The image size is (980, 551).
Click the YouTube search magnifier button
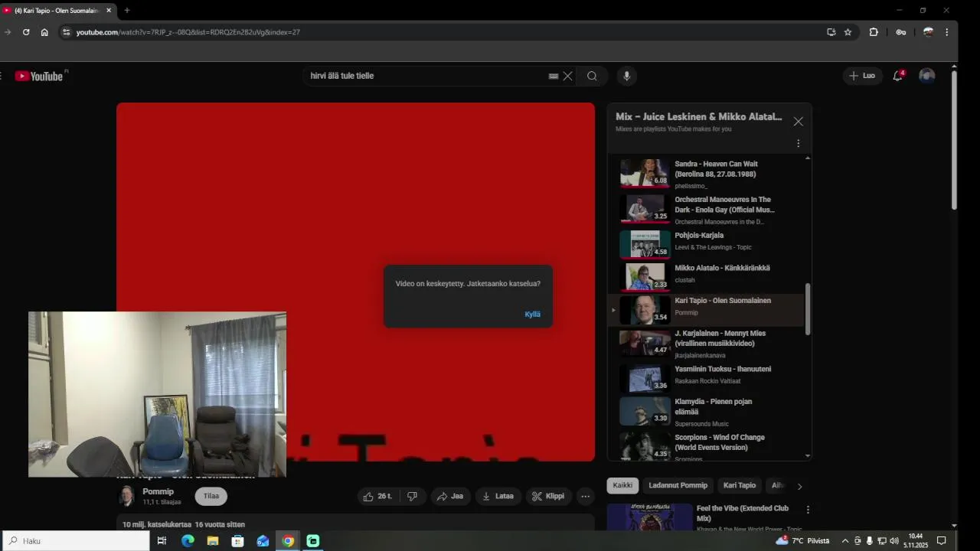tap(592, 76)
